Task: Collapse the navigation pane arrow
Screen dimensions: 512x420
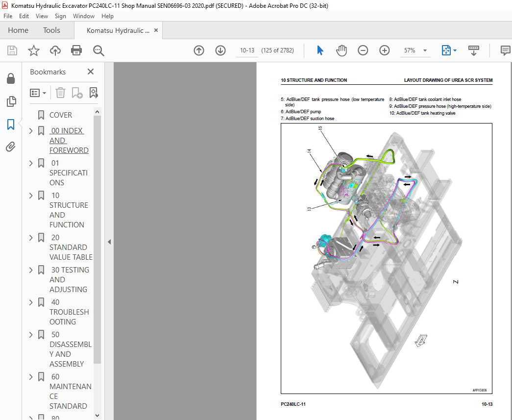Action: (x=109, y=242)
